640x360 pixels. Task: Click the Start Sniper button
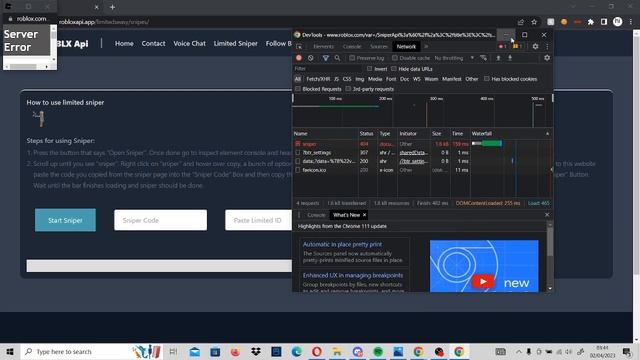point(65,220)
